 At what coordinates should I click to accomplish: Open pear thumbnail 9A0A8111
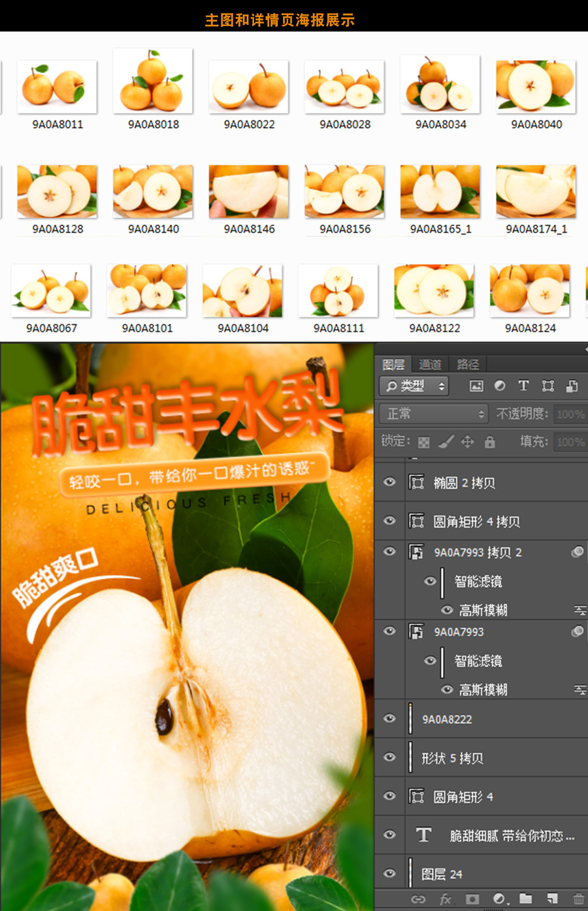338,291
